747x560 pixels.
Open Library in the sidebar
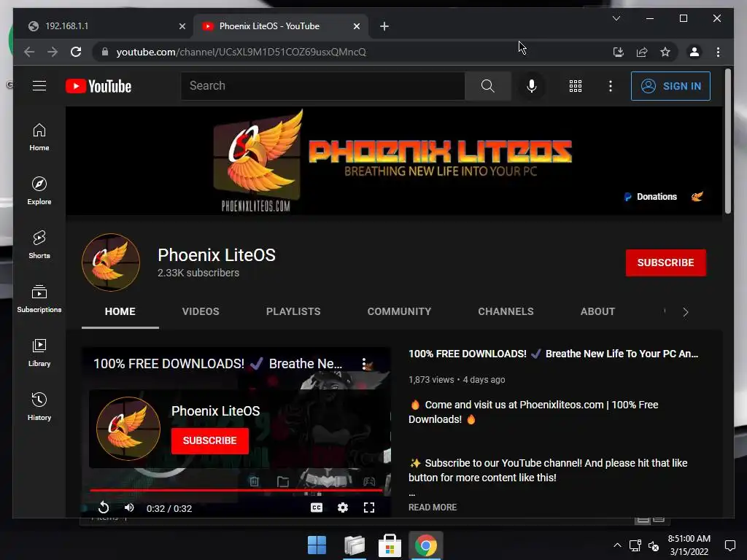pyautogui.click(x=39, y=352)
